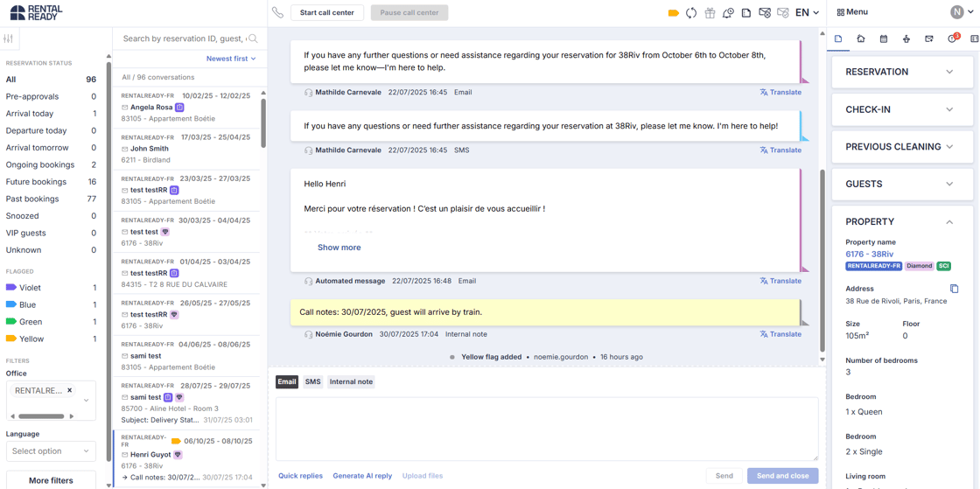Click the phone icon beside Start call center

point(278,12)
